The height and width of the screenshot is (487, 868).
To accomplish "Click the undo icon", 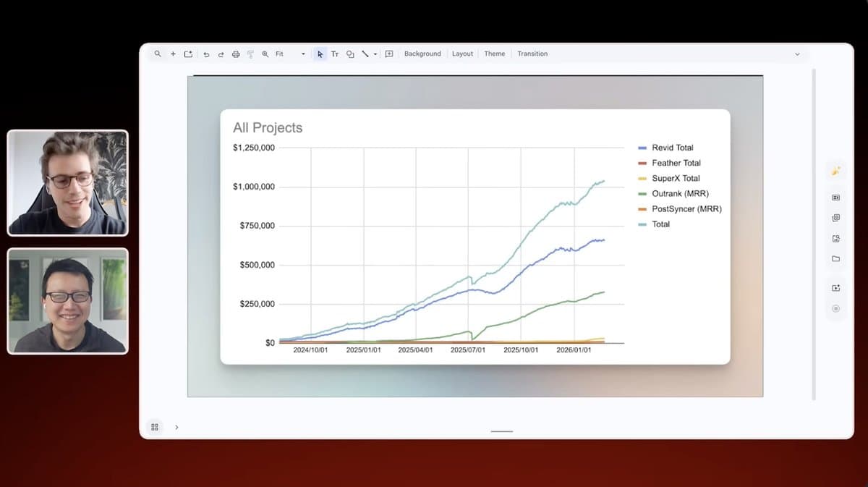I will 206,54.
